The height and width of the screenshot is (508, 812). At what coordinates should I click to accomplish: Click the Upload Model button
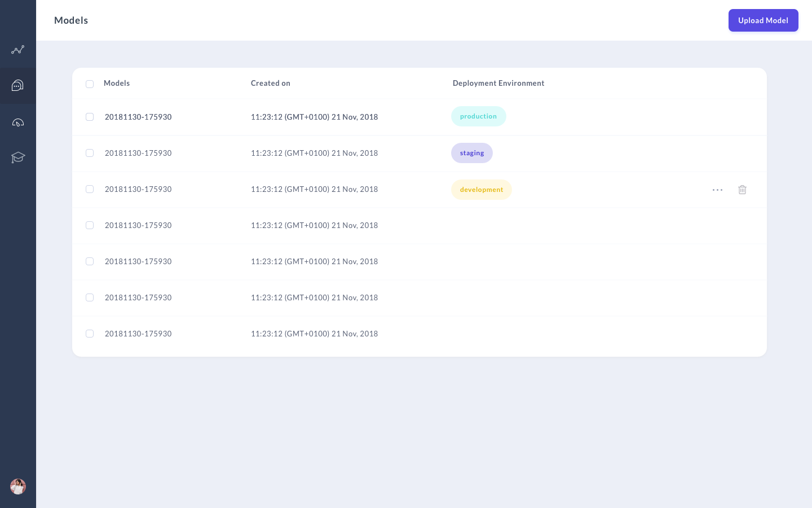pos(763,20)
